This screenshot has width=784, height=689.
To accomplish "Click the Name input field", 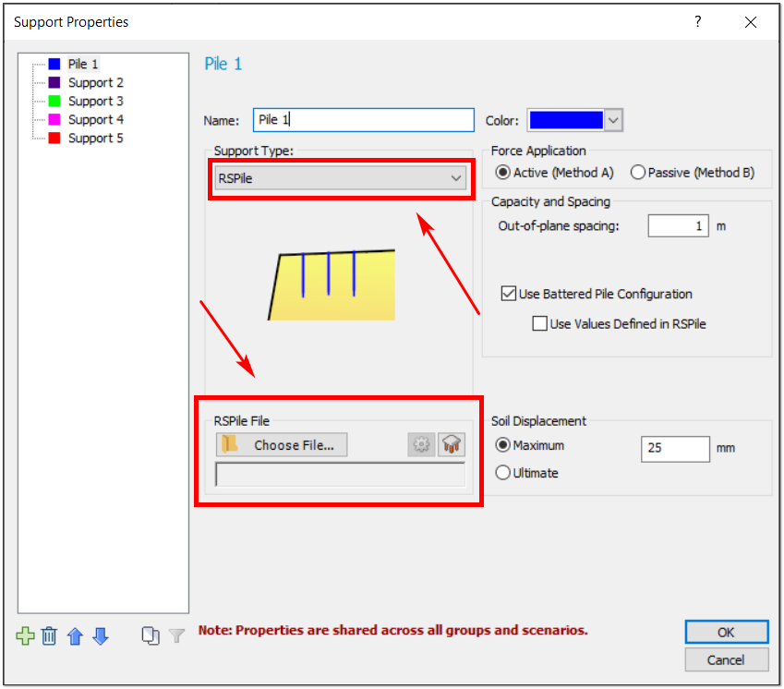I will [364, 120].
